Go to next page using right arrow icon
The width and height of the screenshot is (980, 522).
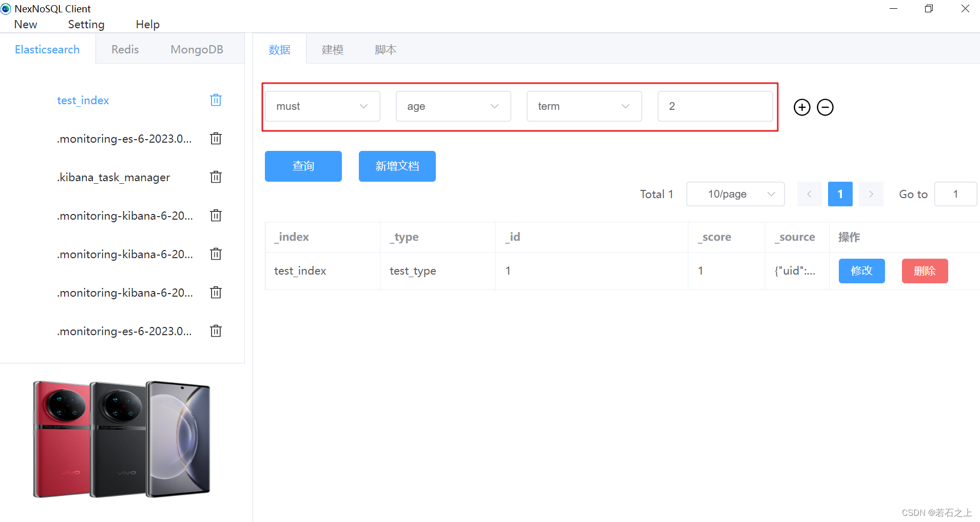point(871,194)
